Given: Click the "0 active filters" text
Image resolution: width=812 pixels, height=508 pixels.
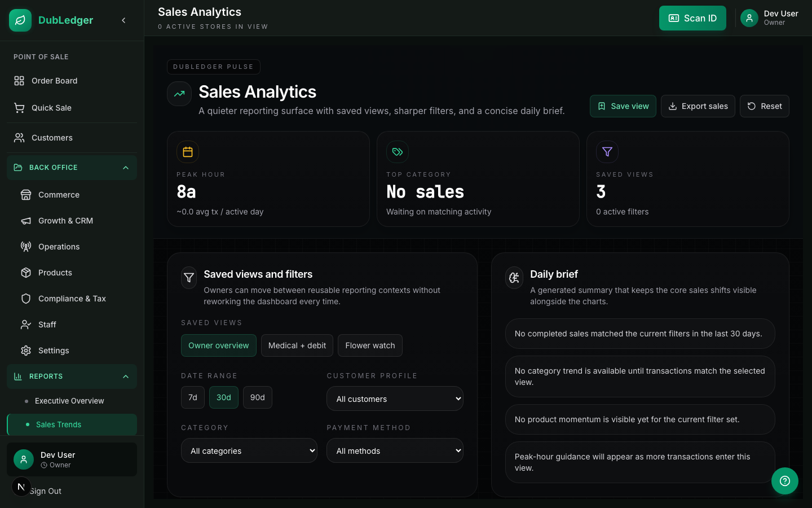Looking at the screenshot, I should (622, 212).
